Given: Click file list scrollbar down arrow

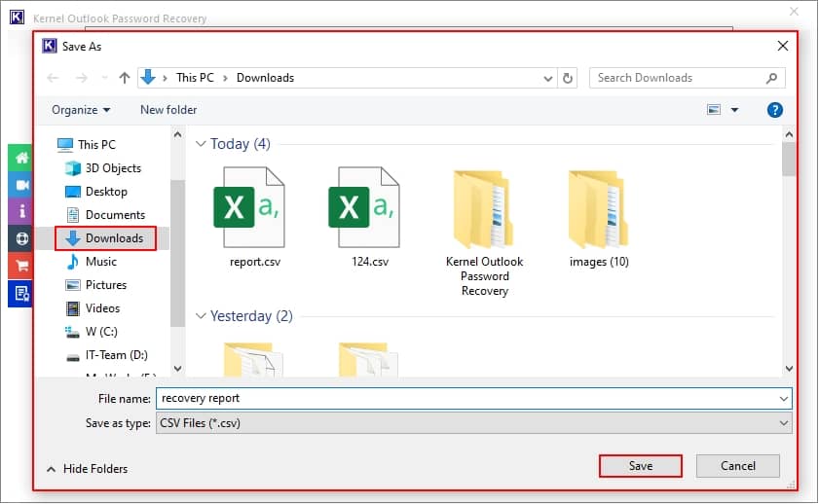Looking at the screenshot, I should pyautogui.click(x=789, y=369).
